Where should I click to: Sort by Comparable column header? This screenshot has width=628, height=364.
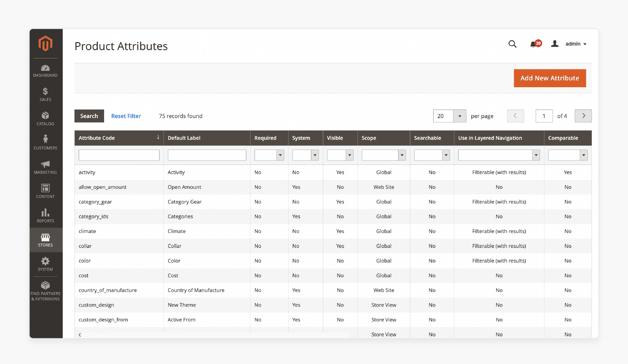tap(568, 138)
